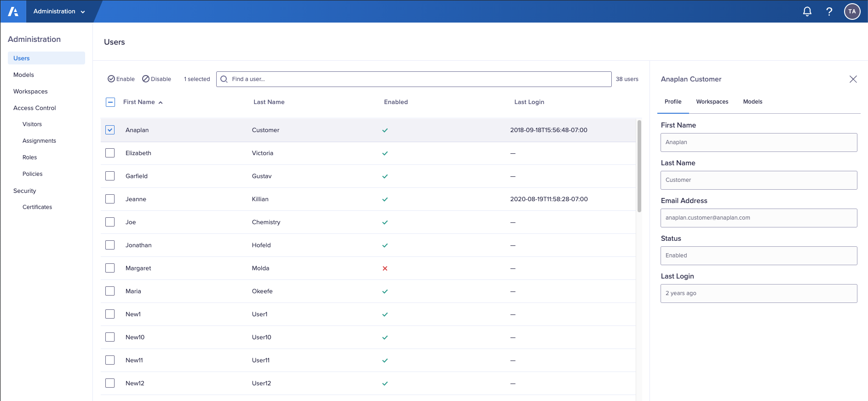Check the Jeanne Killian row checkbox
This screenshot has height=401, width=868.
(x=110, y=199)
